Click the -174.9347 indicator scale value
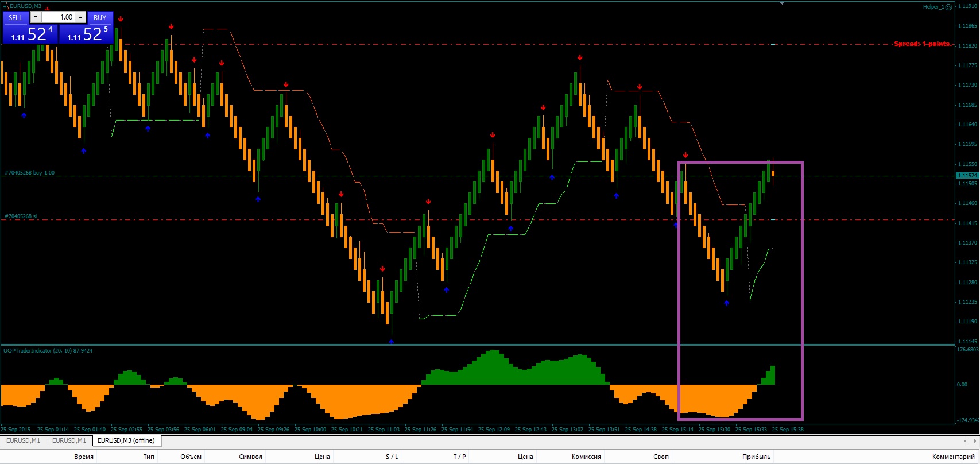 pos(967,420)
